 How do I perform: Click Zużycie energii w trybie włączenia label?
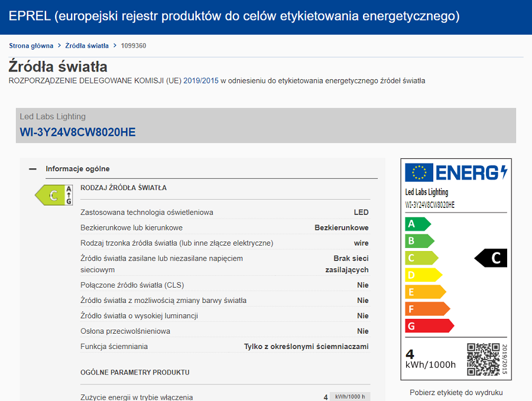137,397
